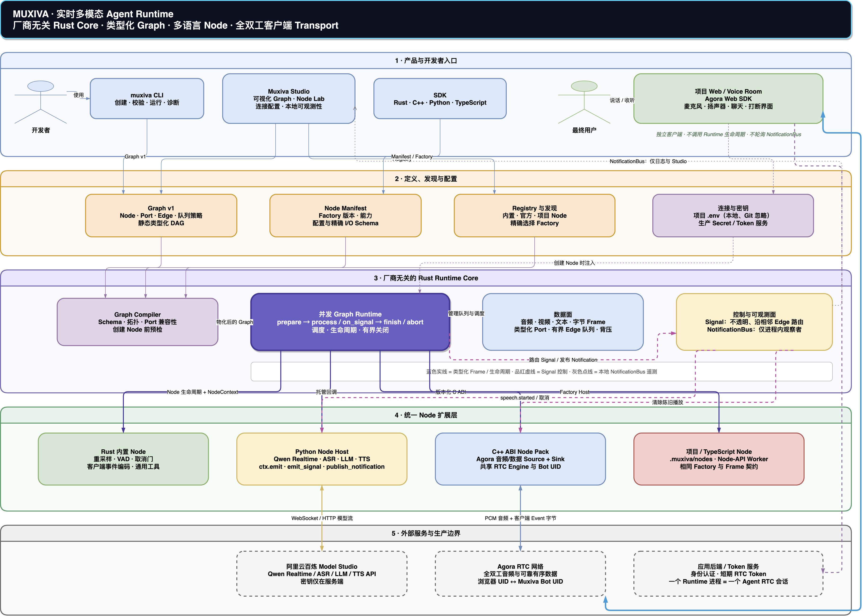This screenshot has width=866, height=616.
Task: Select the muxiva CLI box
Action: point(147,99)
